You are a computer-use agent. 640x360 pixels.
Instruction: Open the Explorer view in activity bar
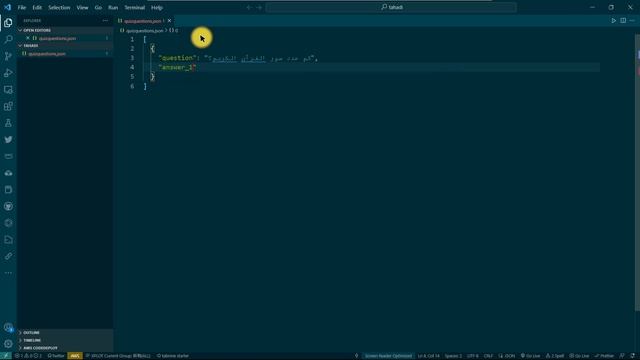pos(8,23)
